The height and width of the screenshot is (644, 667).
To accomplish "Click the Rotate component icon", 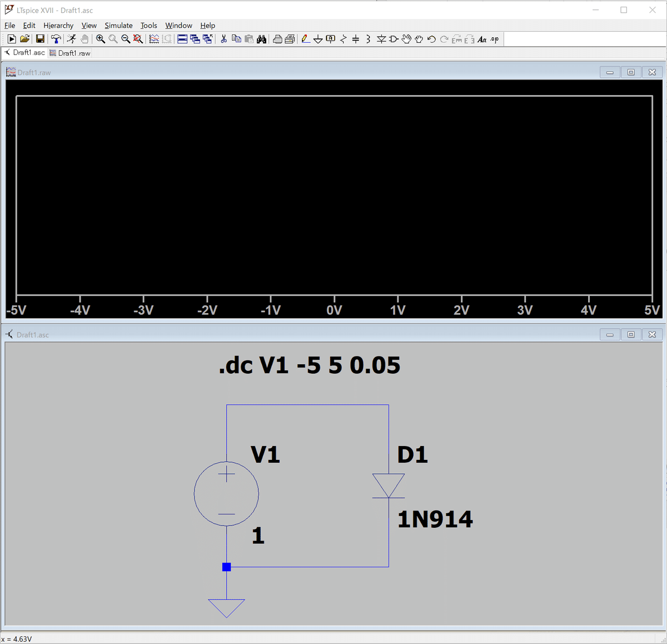I will [x=457, y=39].
